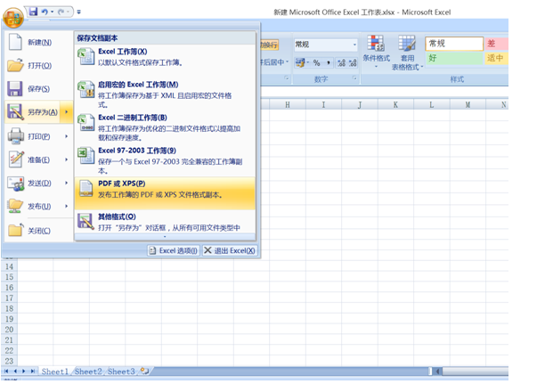Save as Excel 97-2003 工作簿(9)

click(x=165, y=160)
